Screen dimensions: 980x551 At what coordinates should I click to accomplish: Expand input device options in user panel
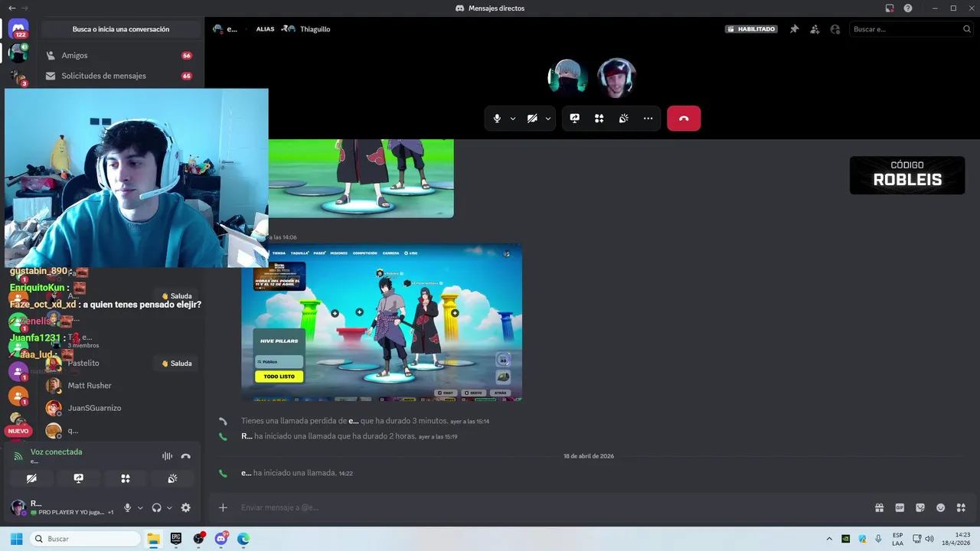tap(140, 507)
